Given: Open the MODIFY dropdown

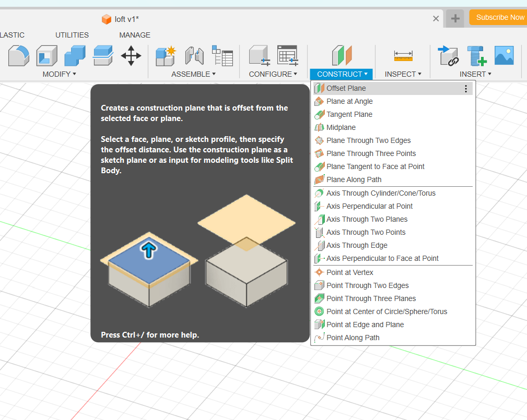Looking at the screenshot, I should click(x=59, y=74).
